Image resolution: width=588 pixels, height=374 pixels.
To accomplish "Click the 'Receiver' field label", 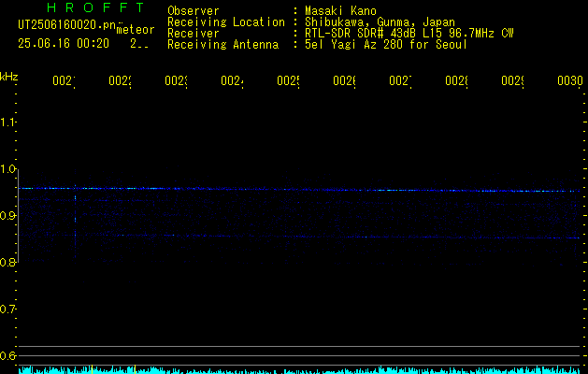I will click(x=194, y=34).
